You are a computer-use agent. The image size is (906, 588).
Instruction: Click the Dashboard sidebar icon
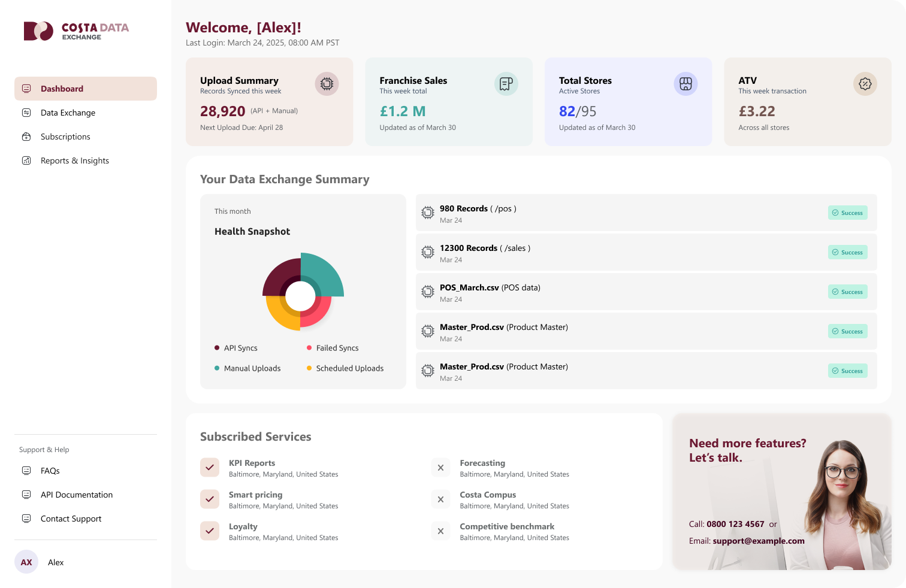[26, 89]
